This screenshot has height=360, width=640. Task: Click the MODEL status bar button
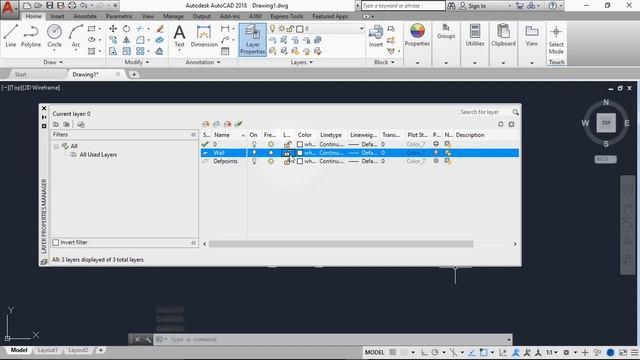click(374, 352)
